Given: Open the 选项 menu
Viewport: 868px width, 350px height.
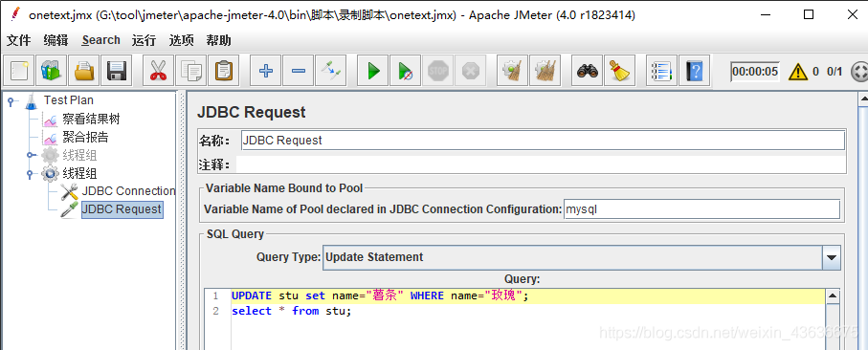Looking at the screenshot, I should 181,40.
